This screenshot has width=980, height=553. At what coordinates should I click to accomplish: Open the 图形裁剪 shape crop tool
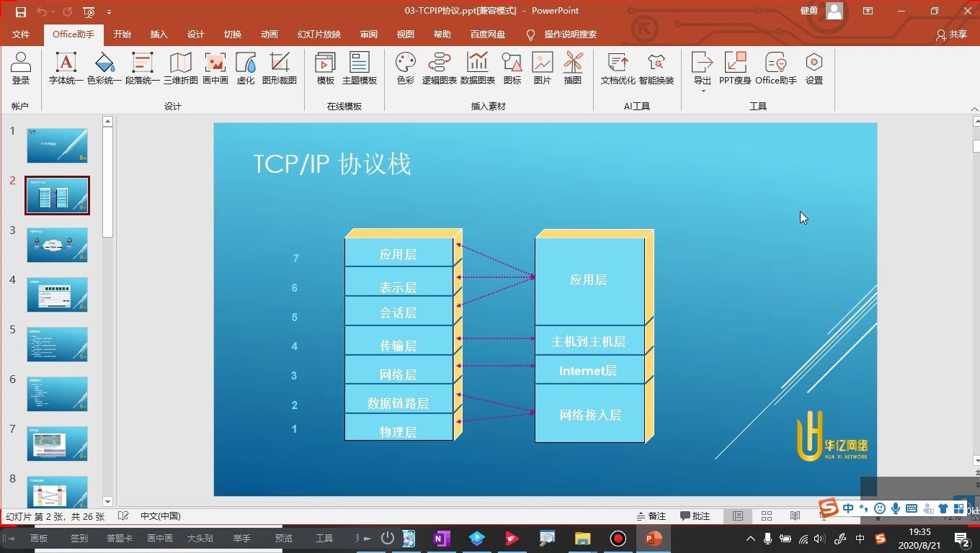pyautogui.click(x=280, y=70)
